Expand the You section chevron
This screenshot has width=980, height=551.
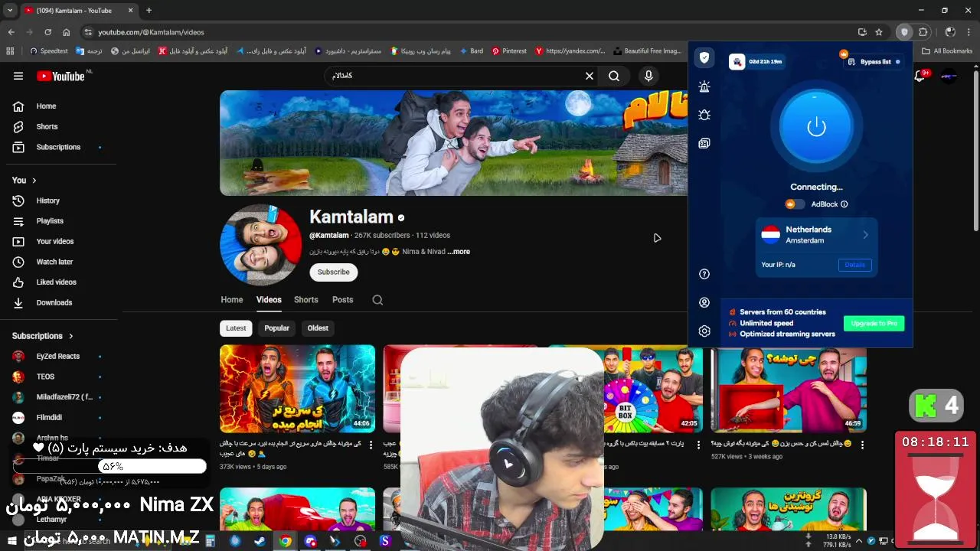pyautogui.click(x=34, y=181)
